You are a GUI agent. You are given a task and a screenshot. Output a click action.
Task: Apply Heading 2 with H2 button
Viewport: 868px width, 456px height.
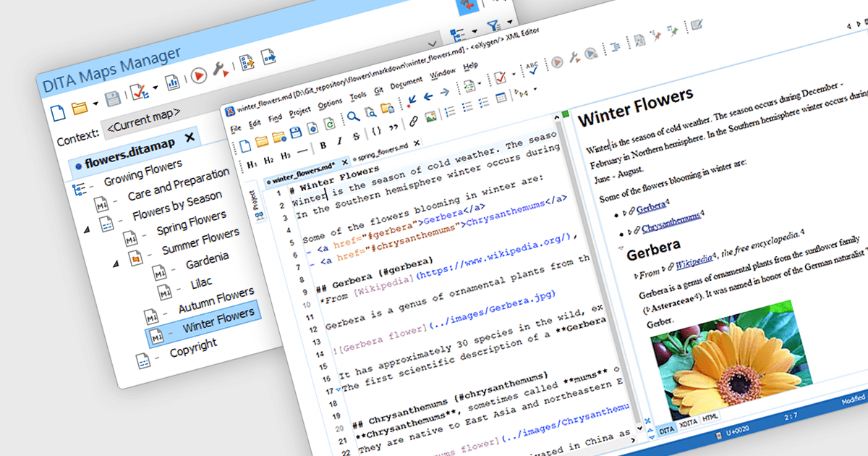coord(268,159)
